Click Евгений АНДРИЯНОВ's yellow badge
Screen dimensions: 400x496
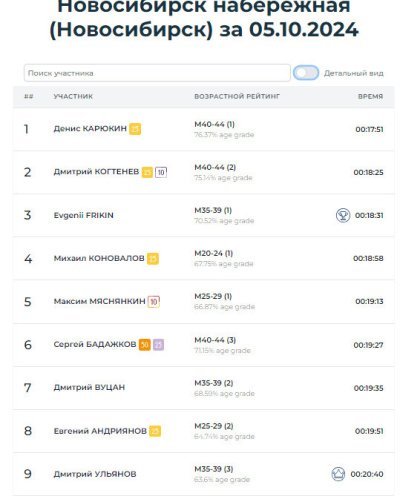coord(155,431)
